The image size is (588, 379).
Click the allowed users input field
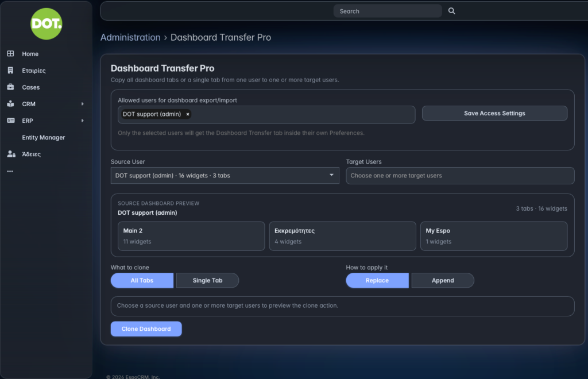click(x=266, y=114)
